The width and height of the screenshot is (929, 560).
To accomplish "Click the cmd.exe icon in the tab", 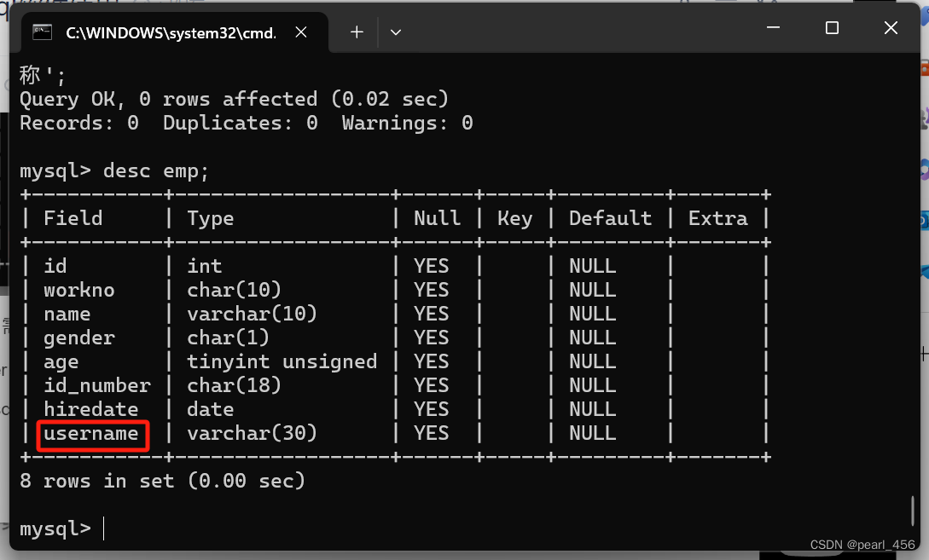I will (41, 32).
